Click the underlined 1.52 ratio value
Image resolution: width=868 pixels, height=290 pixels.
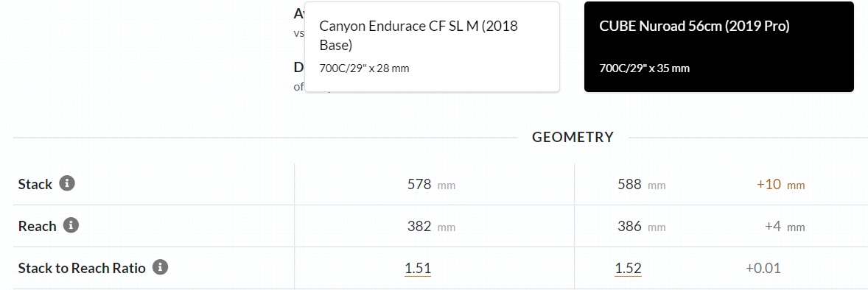629,269
